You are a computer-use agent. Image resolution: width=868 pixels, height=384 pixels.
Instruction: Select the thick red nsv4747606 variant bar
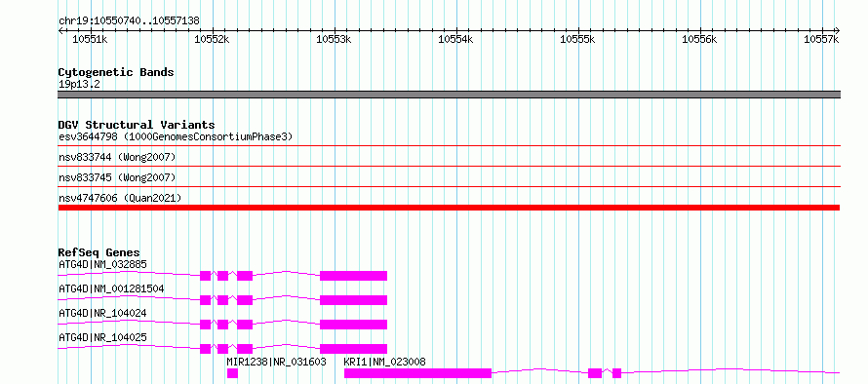click(449, 208)
